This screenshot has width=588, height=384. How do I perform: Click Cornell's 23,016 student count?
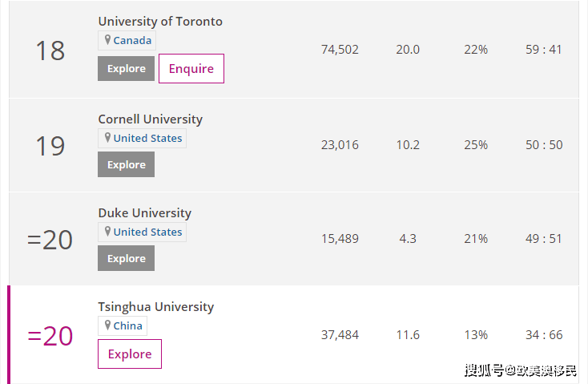(340, 145)
